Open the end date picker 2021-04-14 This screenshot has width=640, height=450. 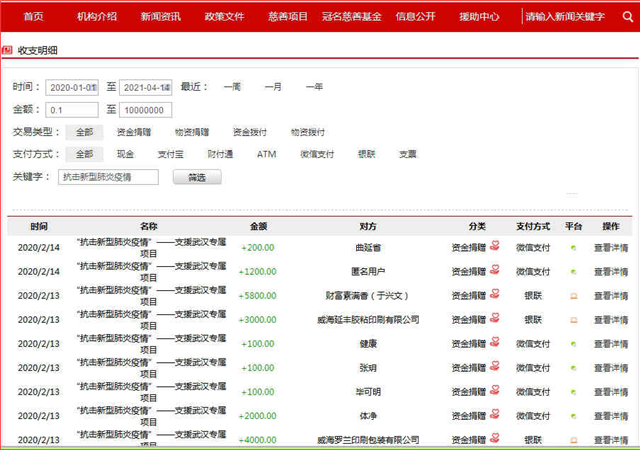click(x=145, y=87)
